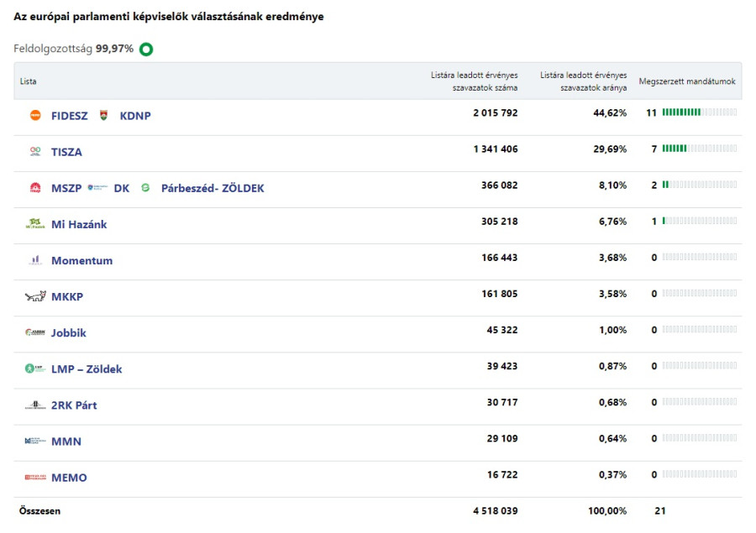This screenshot has width=756, height=533.
Task: Click the Momentum party logo
Action: point(35,260)
